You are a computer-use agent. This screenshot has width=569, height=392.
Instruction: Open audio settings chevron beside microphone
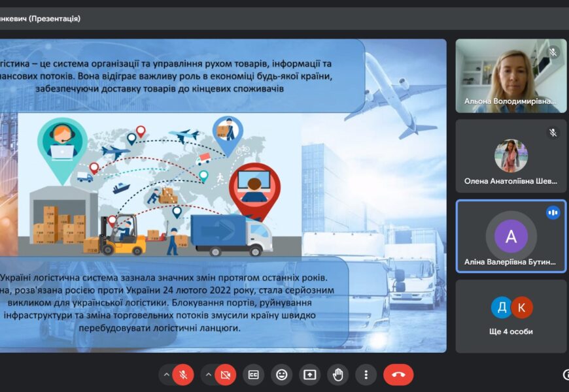coord(167,374)
